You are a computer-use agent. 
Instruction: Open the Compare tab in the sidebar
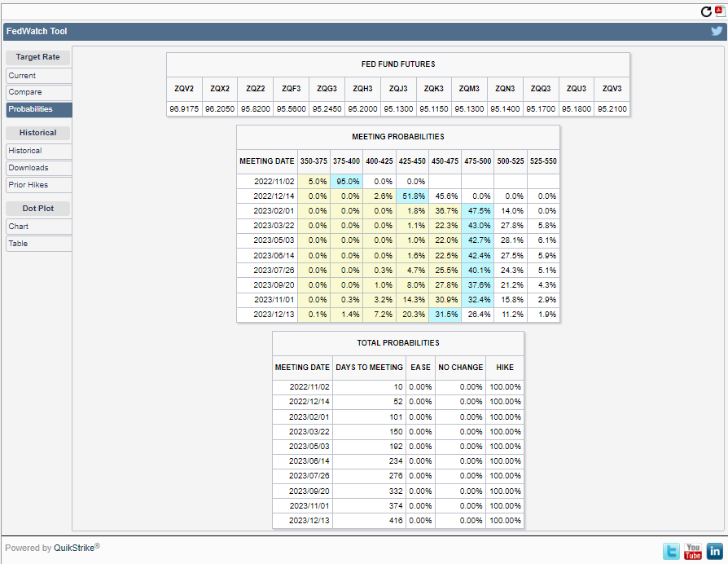click(38, 92)
